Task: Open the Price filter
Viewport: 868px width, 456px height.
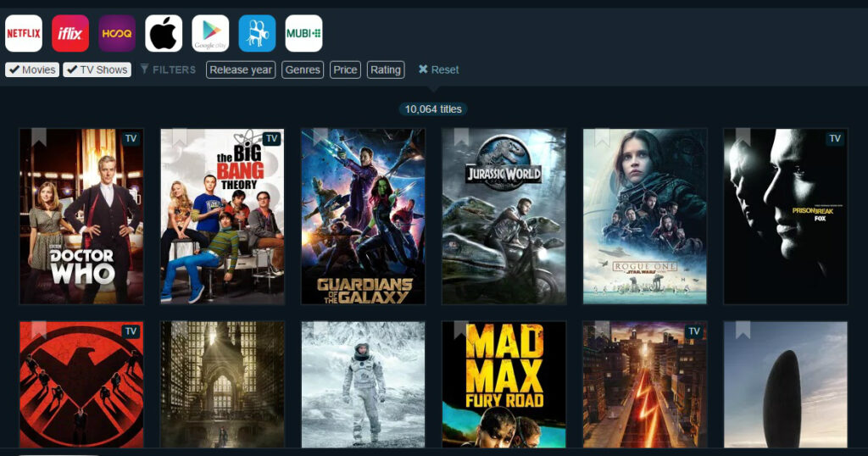Action: pos(346,70)
